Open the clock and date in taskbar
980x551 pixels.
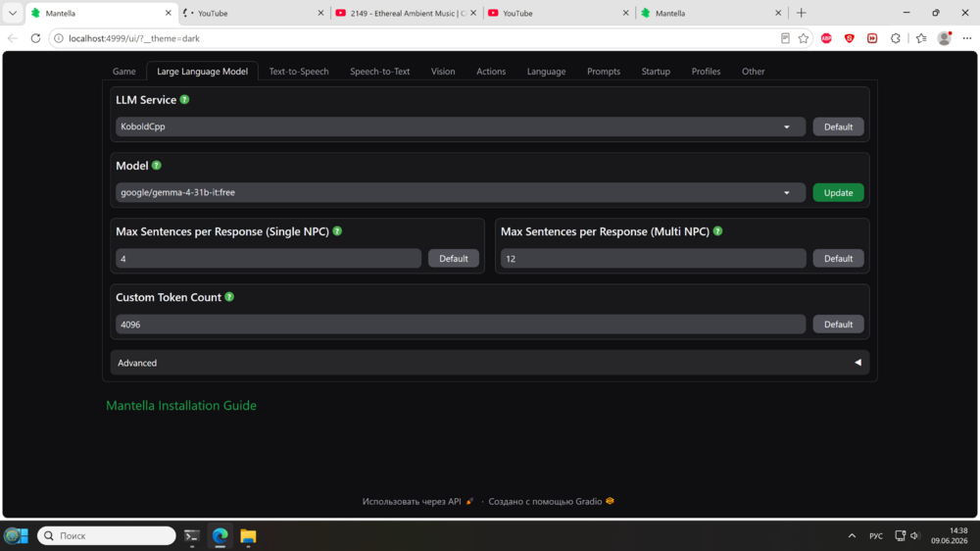tap(950, 535)
